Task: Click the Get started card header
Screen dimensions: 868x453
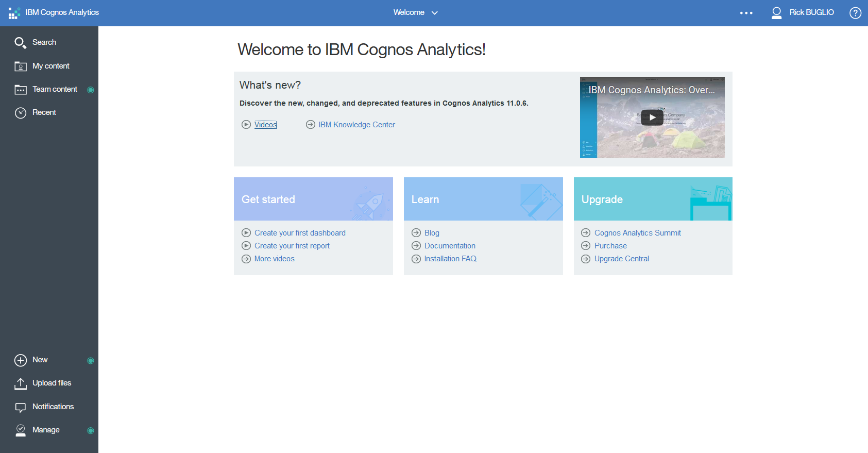Action: [313, 199]
